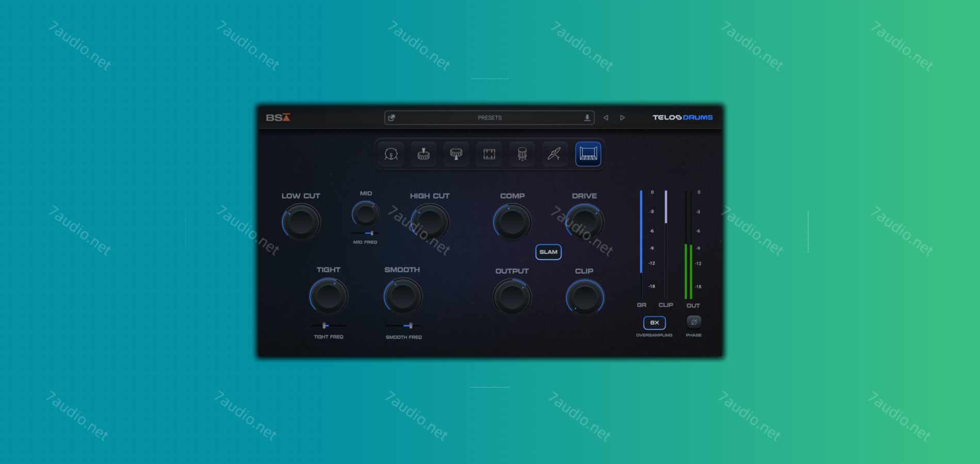Open the PRESETS dropdown
Image resolution: width=980 pixels, height=464 pixels.
click(x=489, y=118)
